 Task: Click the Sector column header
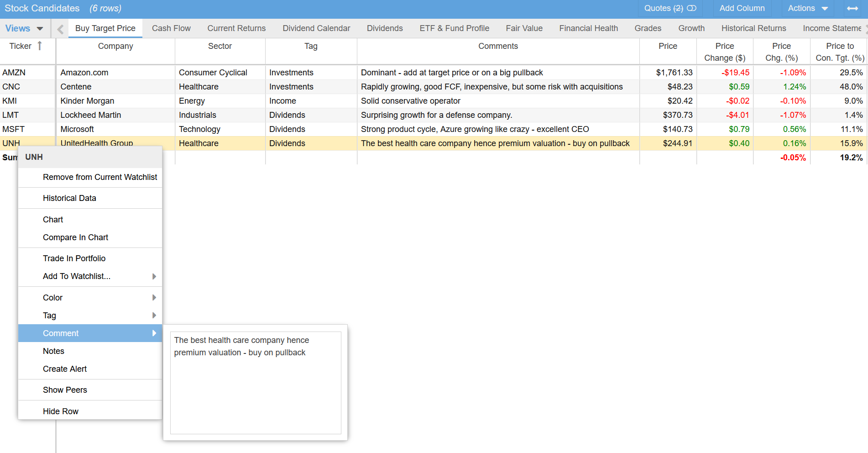coord(220,51)
